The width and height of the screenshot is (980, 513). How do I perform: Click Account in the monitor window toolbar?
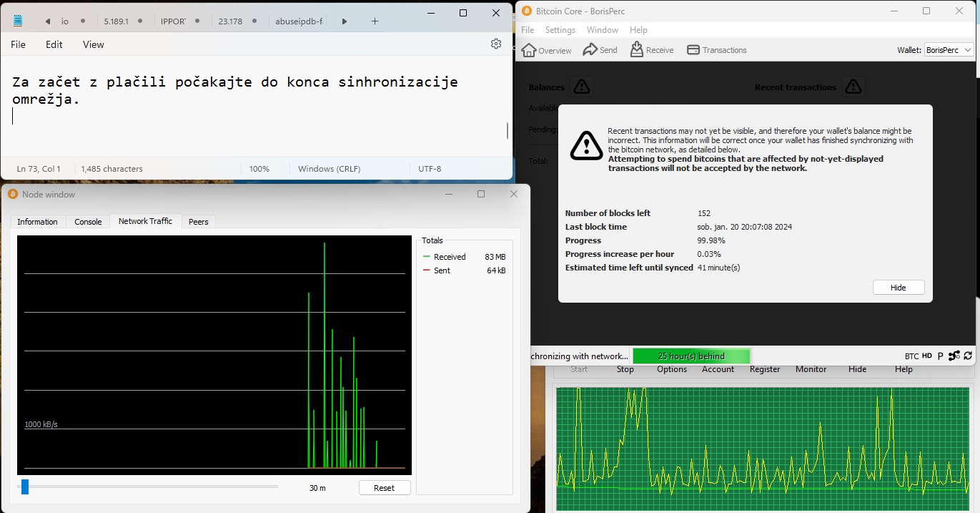click(x=718, y=369)
